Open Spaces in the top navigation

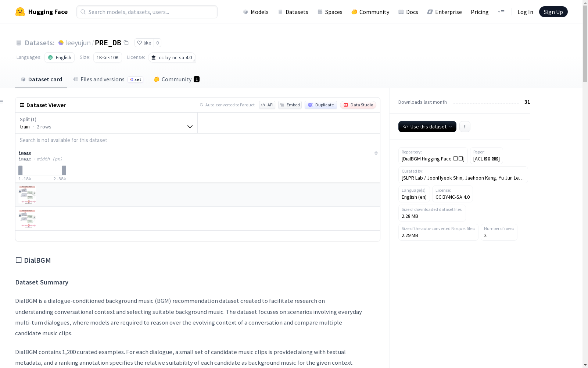coord(330,12)
